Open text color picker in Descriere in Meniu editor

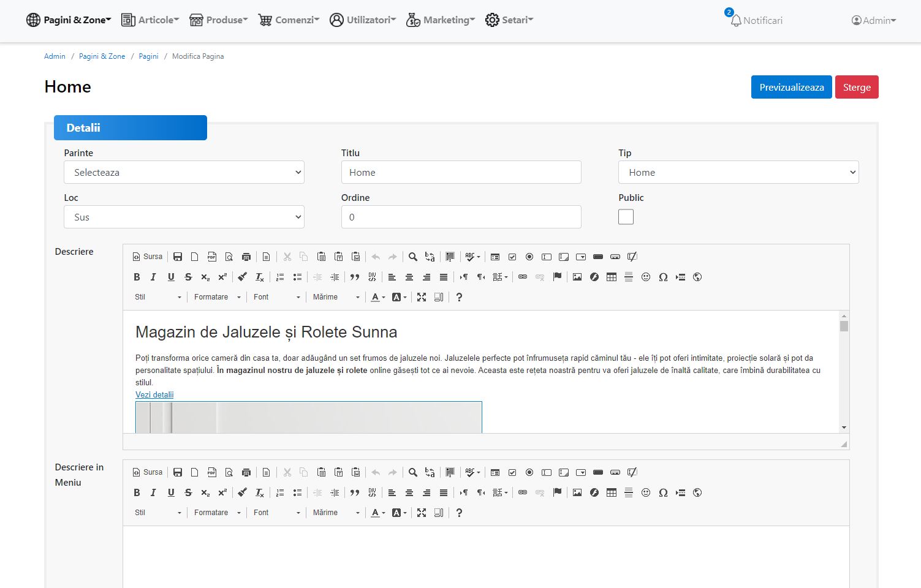(x=378, y=513)
